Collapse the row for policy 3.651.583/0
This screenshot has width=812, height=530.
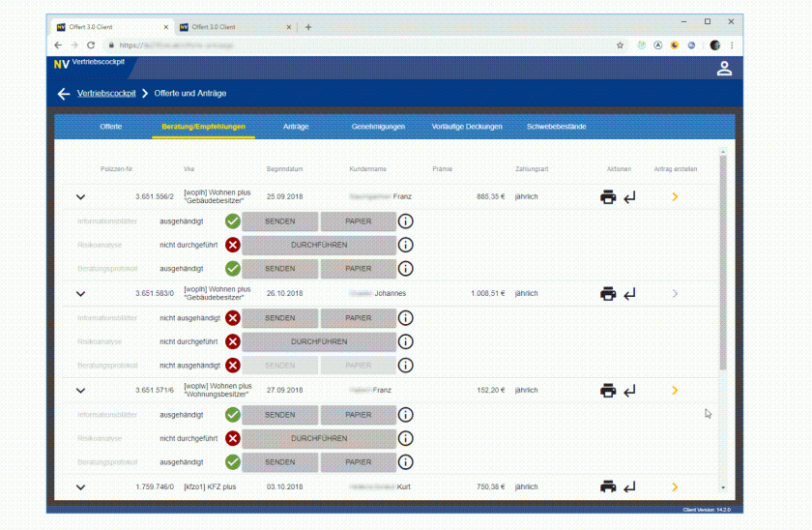point(80,294)
